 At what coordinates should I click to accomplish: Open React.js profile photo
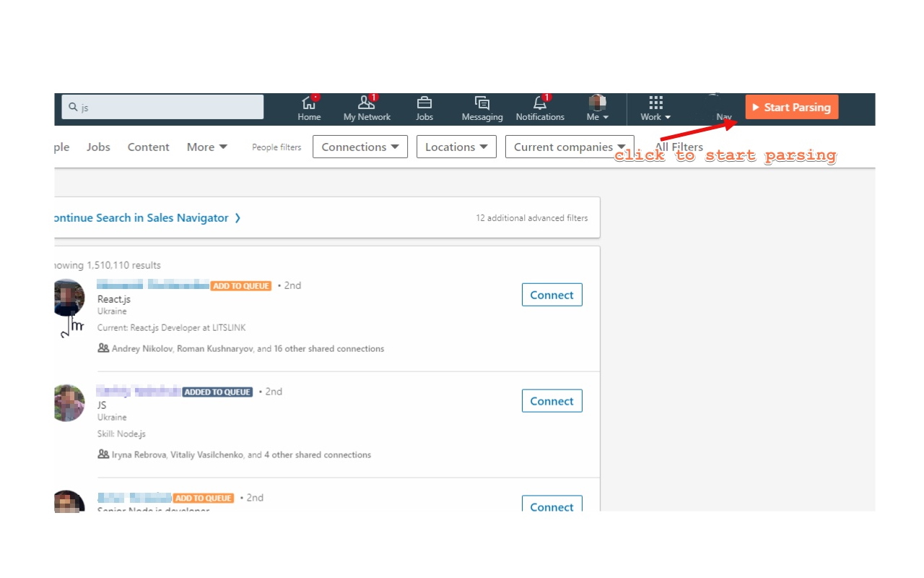click(69, 298)
